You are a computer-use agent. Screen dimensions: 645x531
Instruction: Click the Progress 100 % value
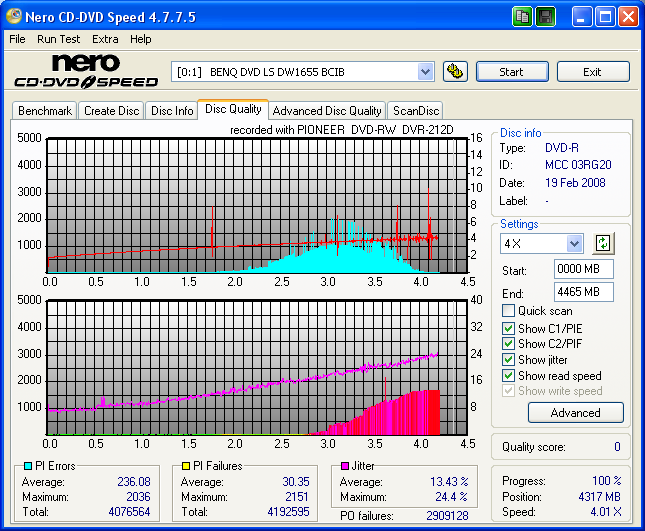click(x=607, y=480)
